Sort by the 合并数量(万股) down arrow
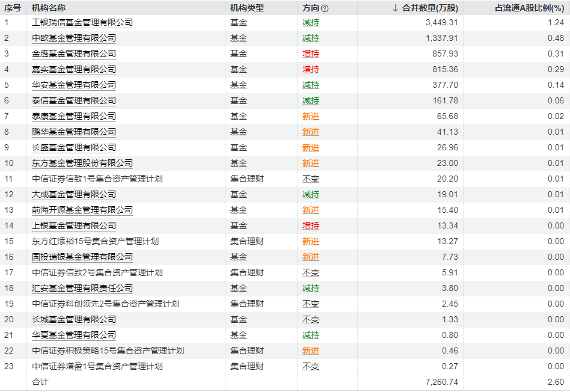This screenshot has width=570, height=392. point(396,8)
